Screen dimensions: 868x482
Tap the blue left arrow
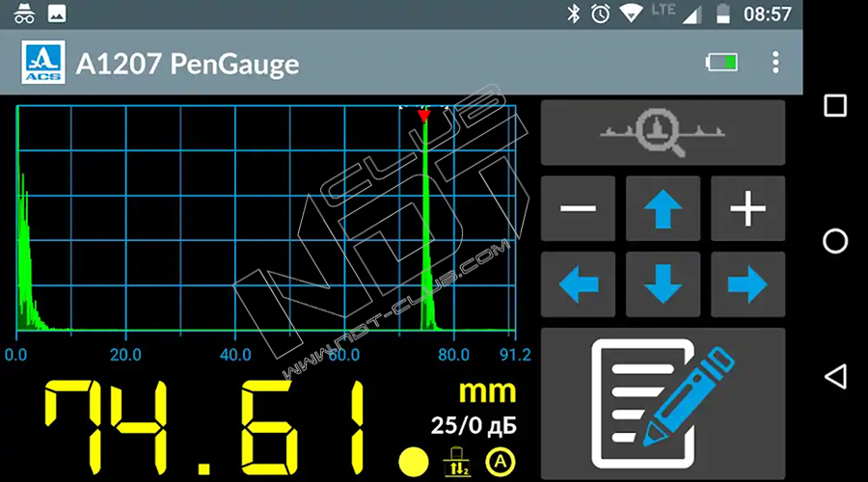[x=578, y=284]
